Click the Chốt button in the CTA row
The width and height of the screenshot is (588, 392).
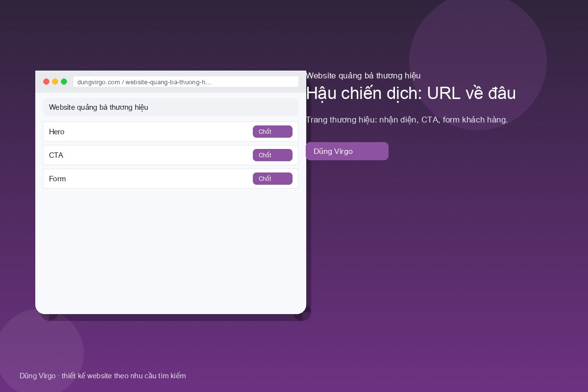tap(272, 155)
